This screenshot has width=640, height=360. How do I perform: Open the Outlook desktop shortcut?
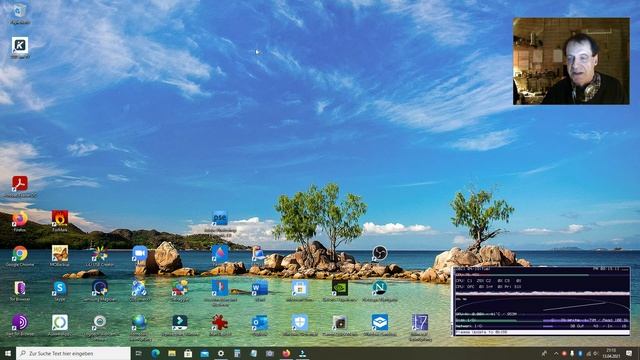[260, 322]
